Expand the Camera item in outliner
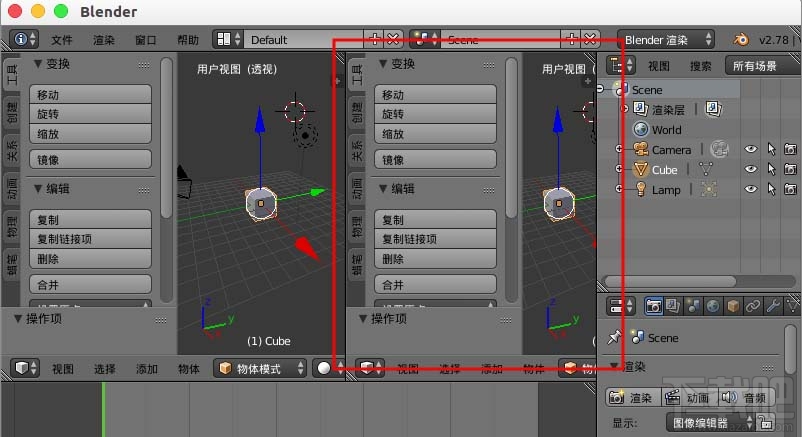 (x=619, y=149)
